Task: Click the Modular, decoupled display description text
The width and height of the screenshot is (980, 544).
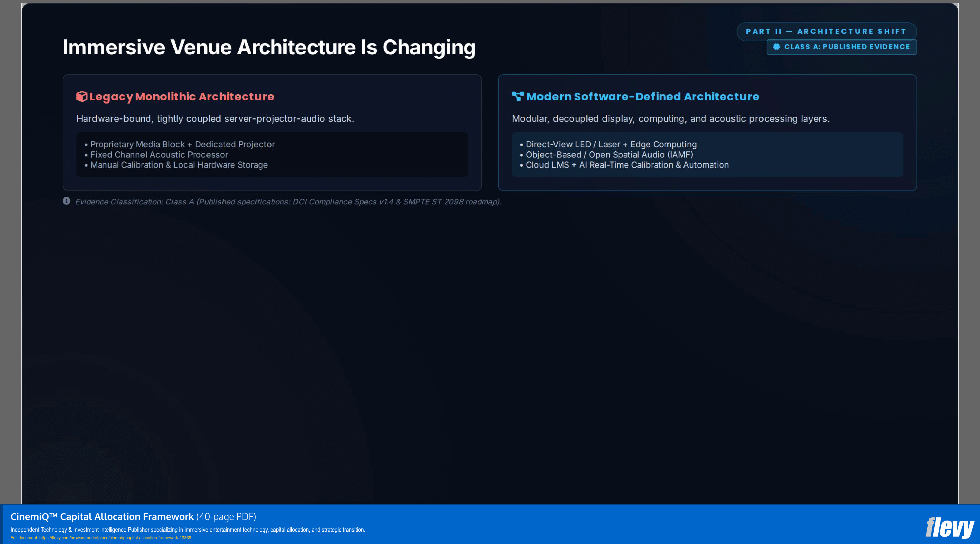Action: (x=671, y=119)
